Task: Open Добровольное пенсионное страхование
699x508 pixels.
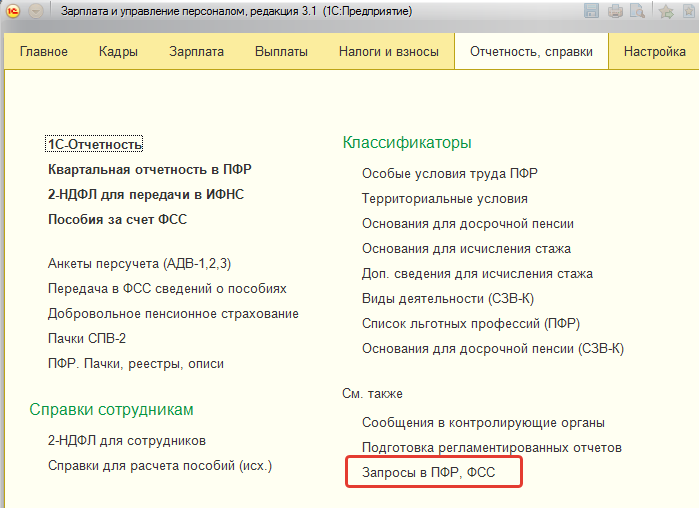Action: (x=173, y=314)
